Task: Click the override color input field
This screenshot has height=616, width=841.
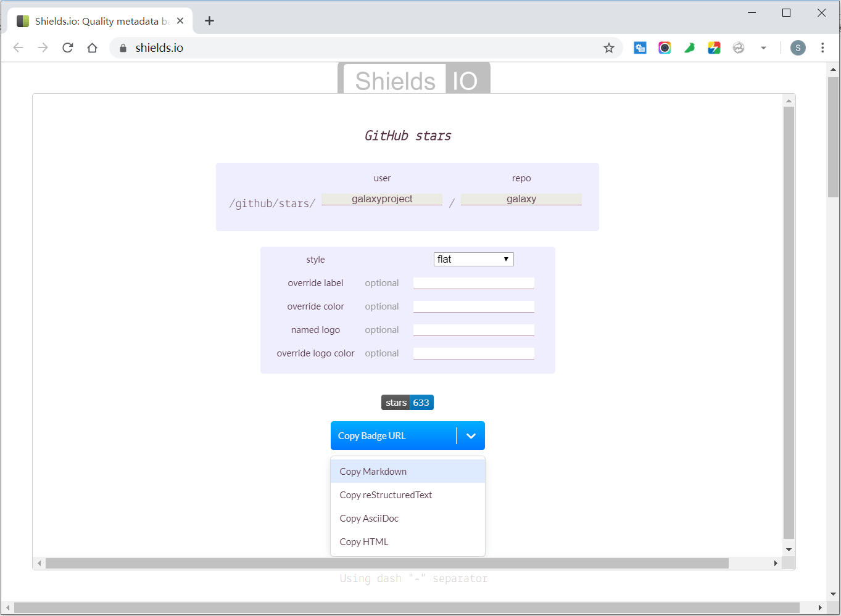Action: pyautogui.click(x=474, y=306)
